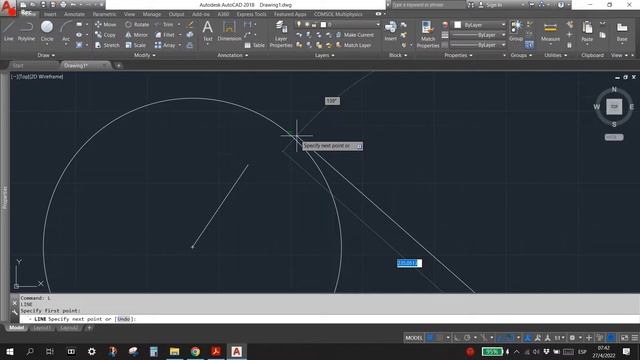Select the Arc tool
640x360 pixels.
click(x=66, y=31)
